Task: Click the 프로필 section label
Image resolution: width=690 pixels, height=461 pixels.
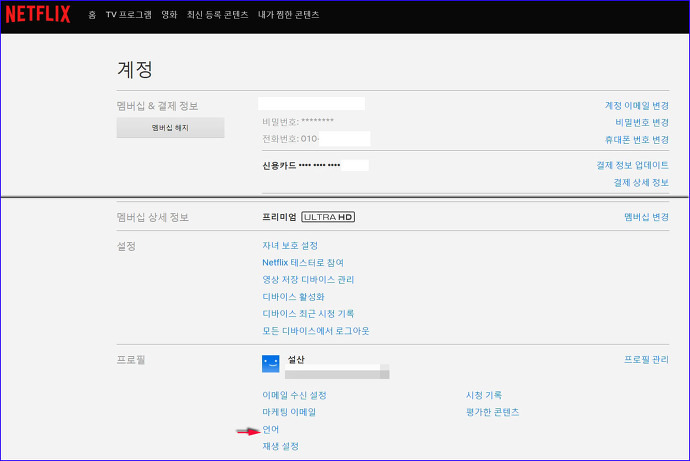Action: coord(131,360)
